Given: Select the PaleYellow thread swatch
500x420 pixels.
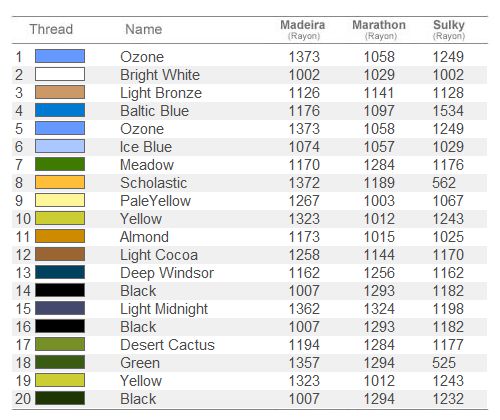Looking at the screenshot, I should coord(60,200).
